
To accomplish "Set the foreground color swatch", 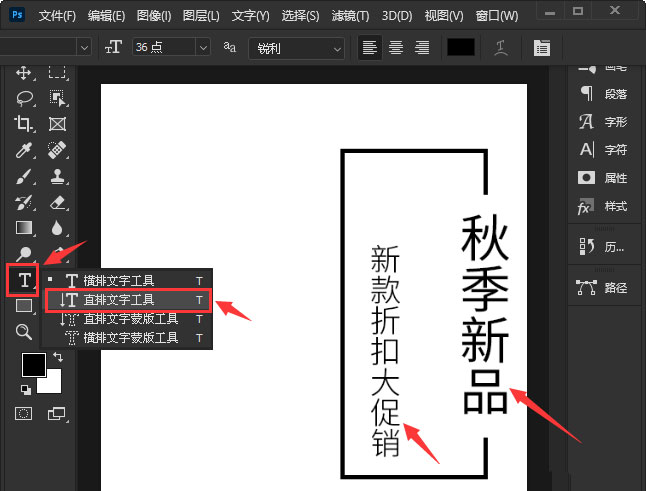I will [x=33, y=365].
